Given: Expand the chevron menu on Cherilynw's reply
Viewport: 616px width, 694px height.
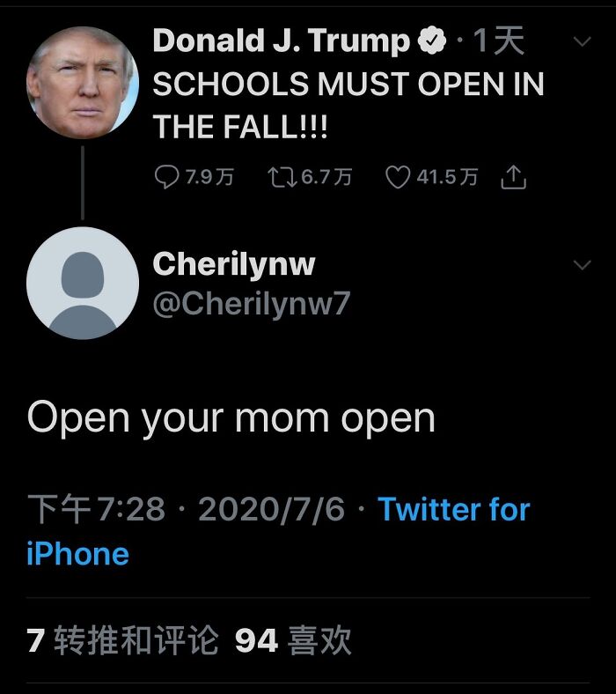Looking at the screenshot, I should tap(582, 265).
